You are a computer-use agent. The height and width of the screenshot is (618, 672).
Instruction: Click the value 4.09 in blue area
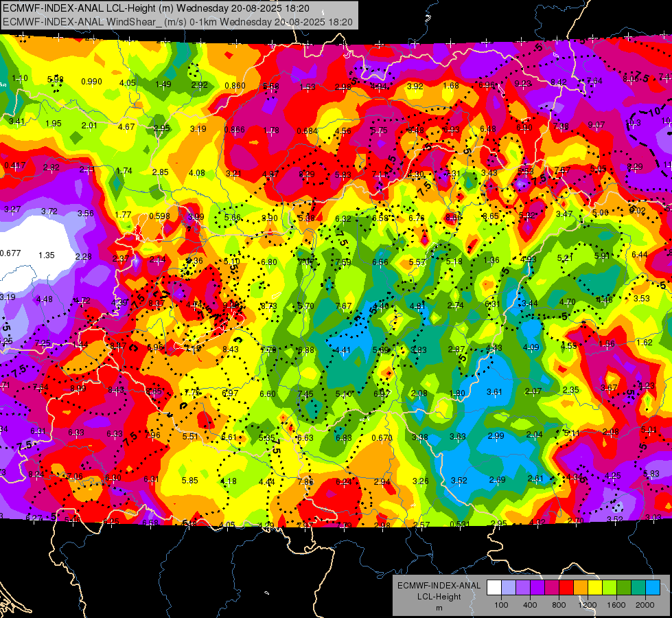(x=531, y=347)
